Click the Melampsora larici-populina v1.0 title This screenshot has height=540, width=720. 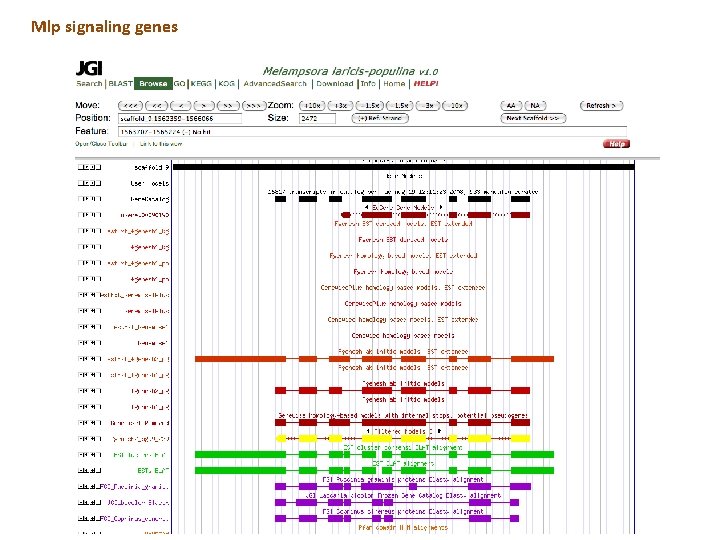click(x=350, y=71)
